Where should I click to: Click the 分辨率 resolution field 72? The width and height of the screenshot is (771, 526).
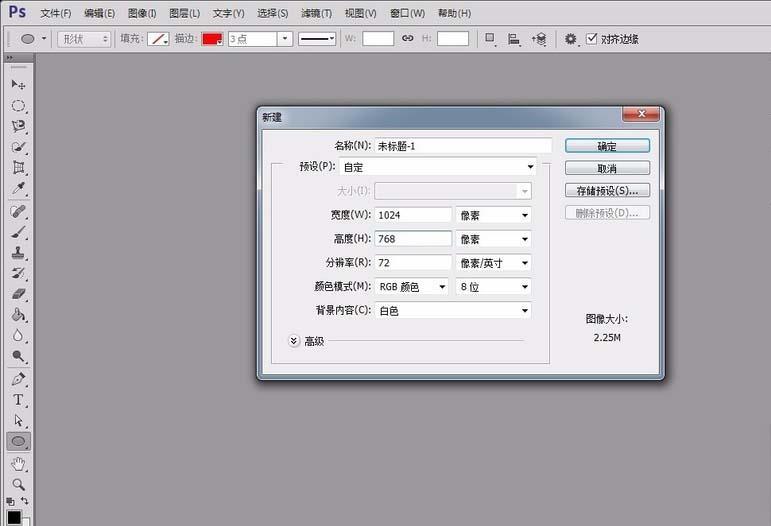(413, 263)
